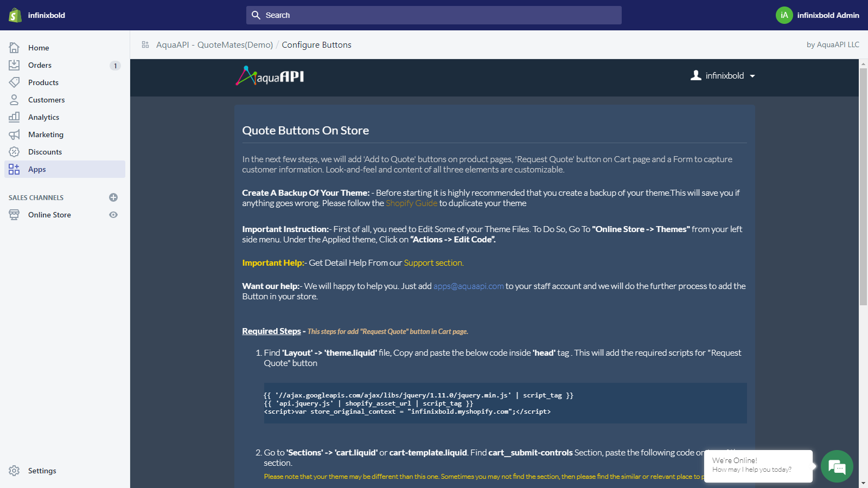Screen dimensions: 868x488
Task: Open the live chat bubble icon
Action: tap(837, 466)
